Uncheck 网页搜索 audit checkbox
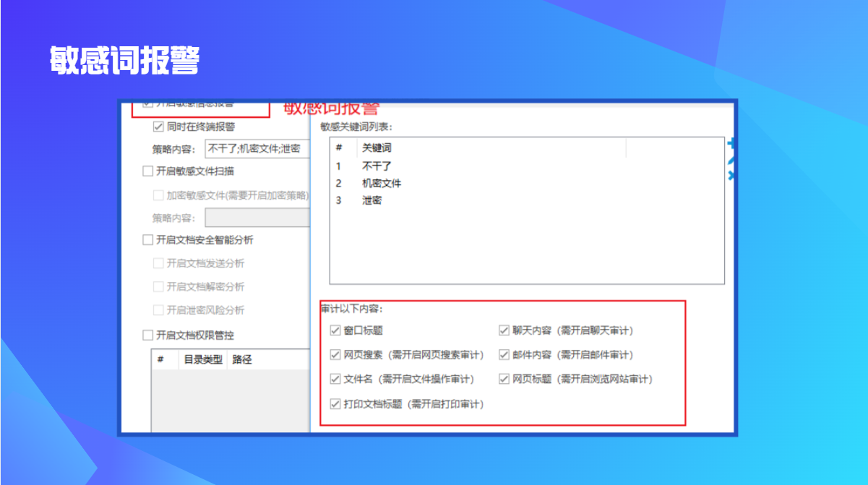 [x=335, y=355]
